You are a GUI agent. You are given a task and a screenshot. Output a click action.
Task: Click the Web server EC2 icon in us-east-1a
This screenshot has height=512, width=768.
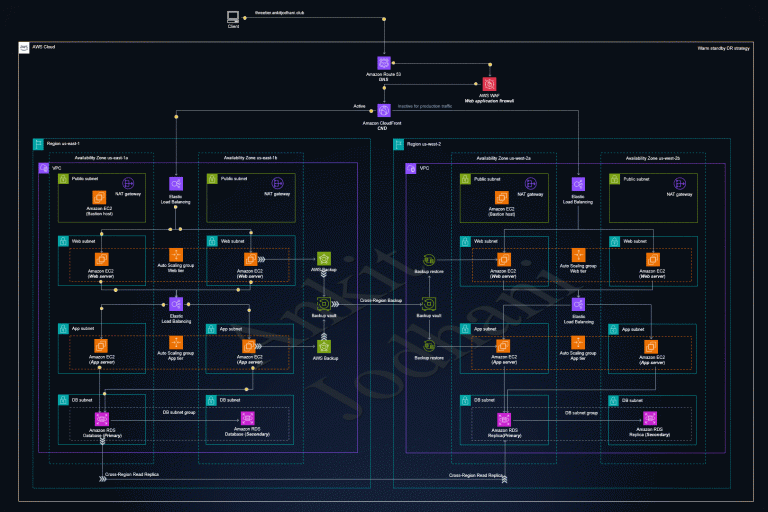101,259
